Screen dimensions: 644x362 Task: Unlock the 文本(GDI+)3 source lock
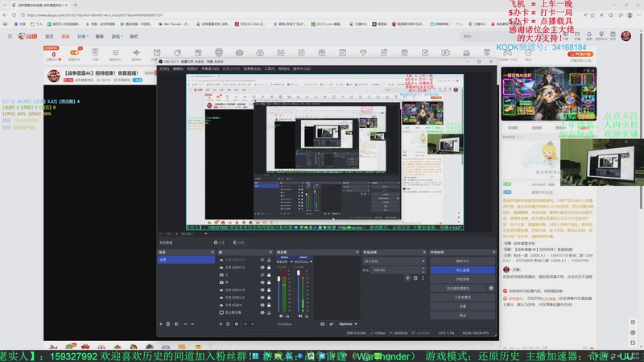pos(269,267)
